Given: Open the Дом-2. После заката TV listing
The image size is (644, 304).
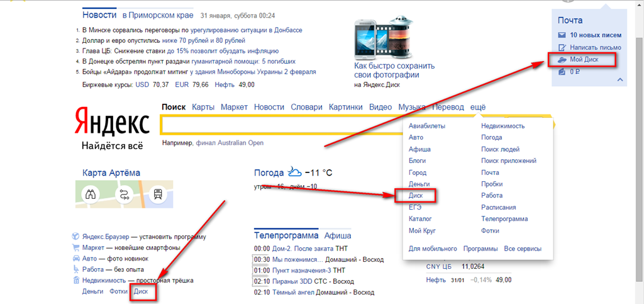Looking at the screenshot, I should pyautogui.click(x=303, y=249).
